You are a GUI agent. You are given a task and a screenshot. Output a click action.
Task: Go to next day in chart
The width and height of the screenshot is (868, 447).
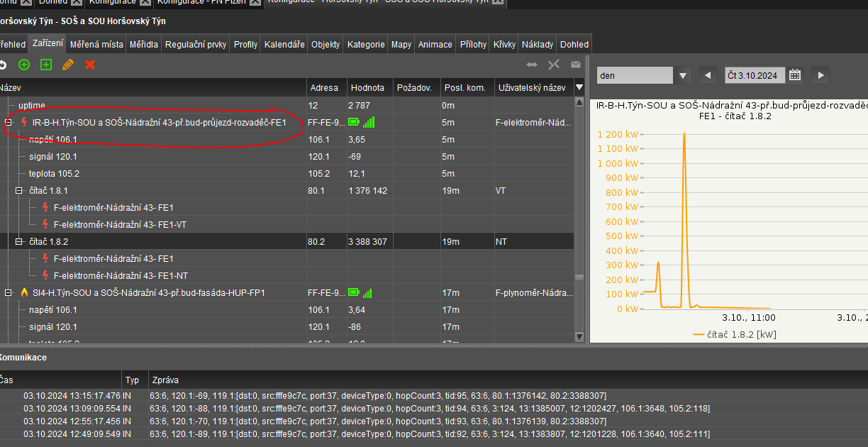(x=820, y=75)
